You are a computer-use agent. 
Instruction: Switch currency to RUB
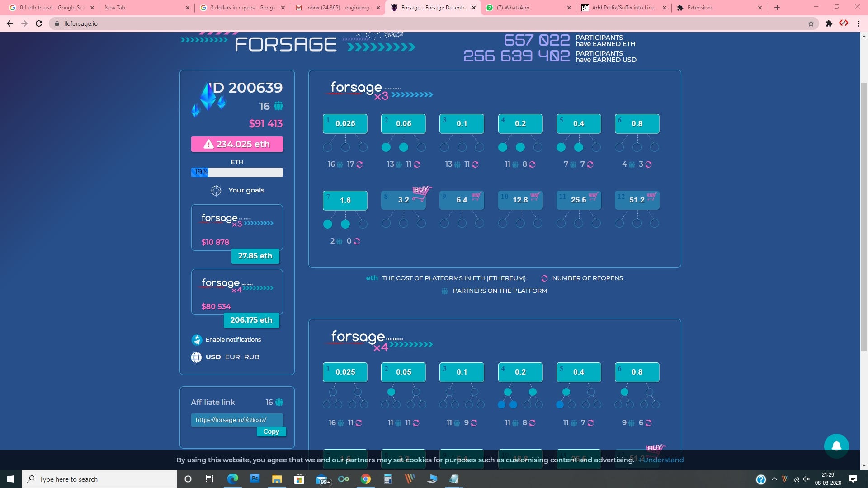(x=252, y=357)
